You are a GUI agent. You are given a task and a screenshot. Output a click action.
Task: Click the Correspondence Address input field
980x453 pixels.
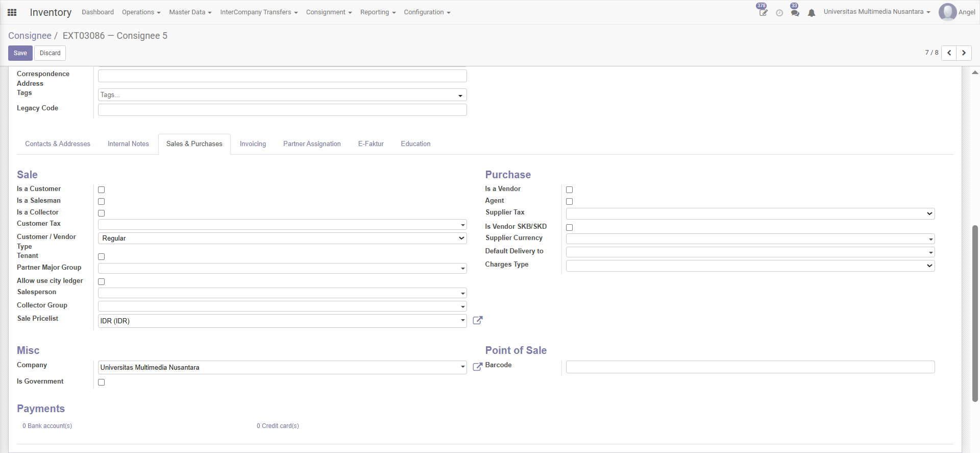[x=282, y=76]
